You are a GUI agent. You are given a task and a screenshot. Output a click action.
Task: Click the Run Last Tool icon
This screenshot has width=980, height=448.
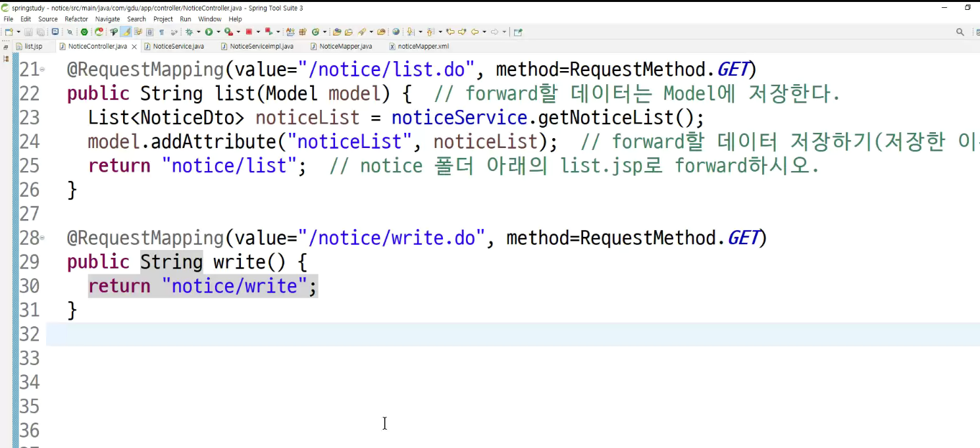(228, 32)
